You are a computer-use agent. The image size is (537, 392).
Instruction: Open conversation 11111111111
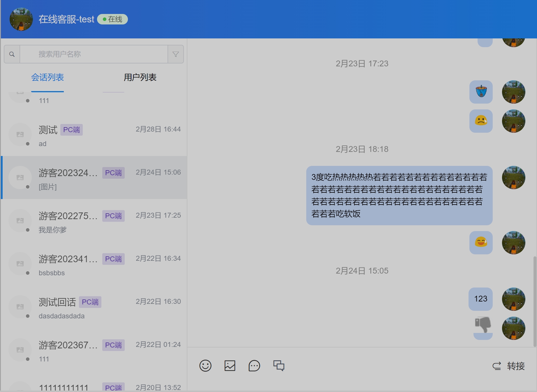tap(94, 382)
